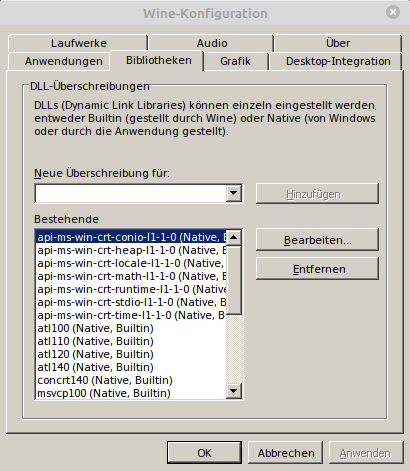Switch to the Laufwerke tab
This screenshot has width=410, height=471.
[79, 43]
